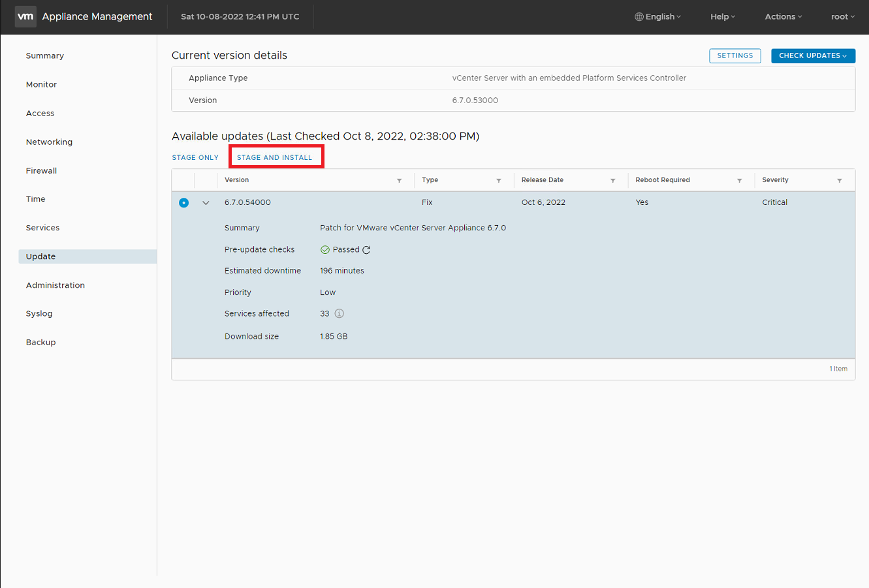
Task: Click the Appliance Management title
Action: (x=97, y=17)
